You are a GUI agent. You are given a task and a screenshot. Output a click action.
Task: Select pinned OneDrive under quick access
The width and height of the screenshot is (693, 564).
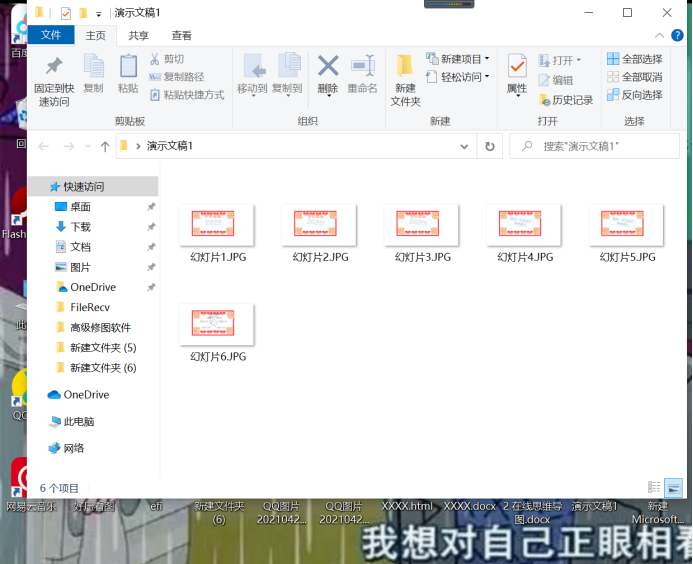[93, 287]
